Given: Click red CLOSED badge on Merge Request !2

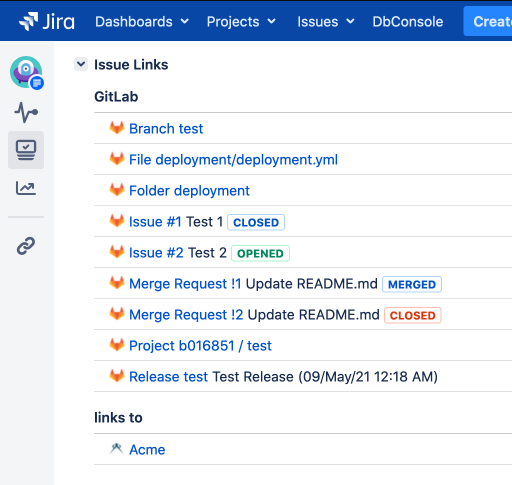Looking at the screenshot, I should pos(413,315).
